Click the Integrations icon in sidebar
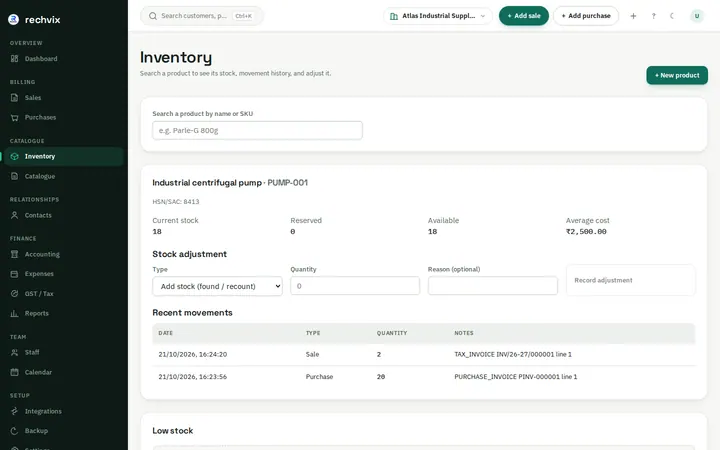This screenshot has height=450, width=720. (15, 411)
